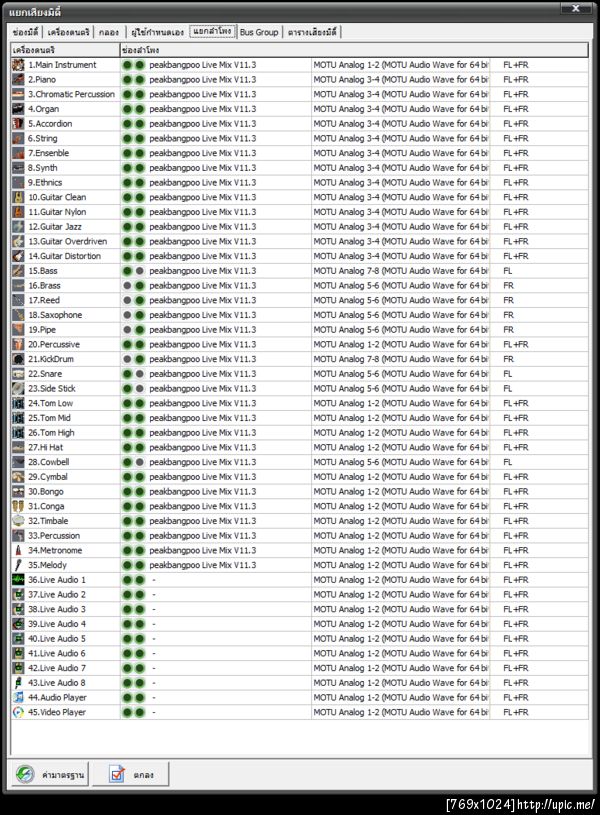
Task: Click the 1.Main Instrument row icon
Action: [x=18, y=65]
